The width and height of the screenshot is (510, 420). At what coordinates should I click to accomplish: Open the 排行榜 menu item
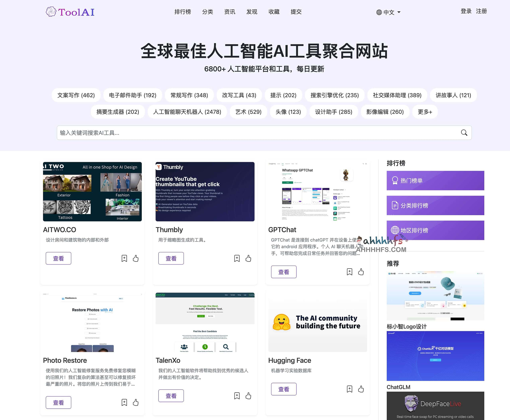[182, 12]
